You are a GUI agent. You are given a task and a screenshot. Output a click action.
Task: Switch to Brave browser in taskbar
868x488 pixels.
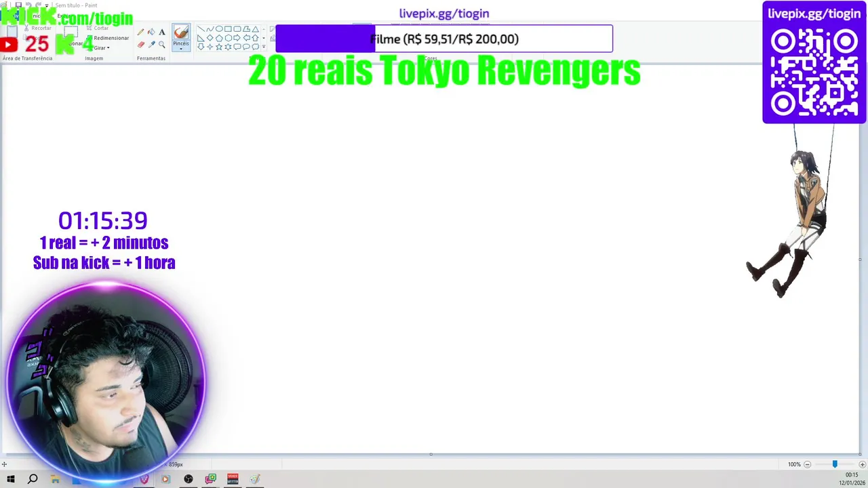tap(144, 479)
